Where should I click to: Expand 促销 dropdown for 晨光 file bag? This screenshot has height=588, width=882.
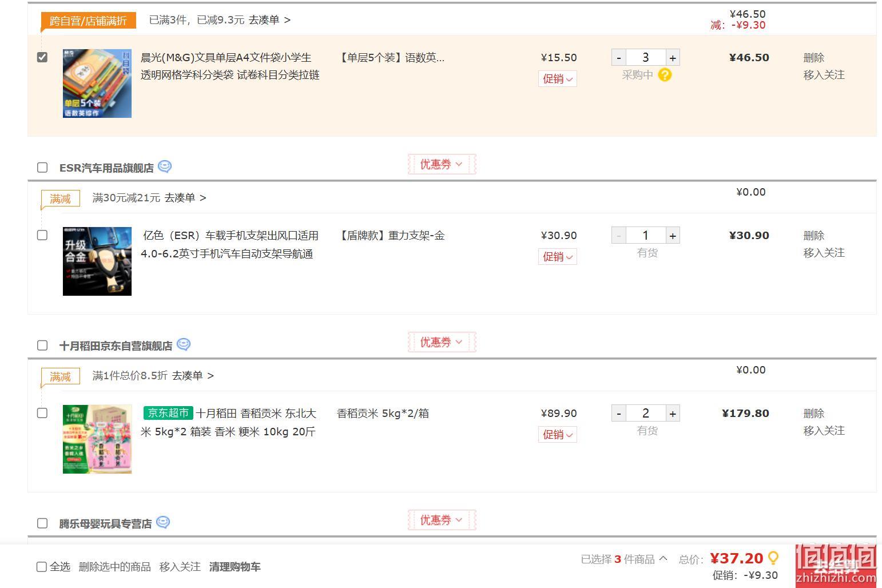(558, 79)
